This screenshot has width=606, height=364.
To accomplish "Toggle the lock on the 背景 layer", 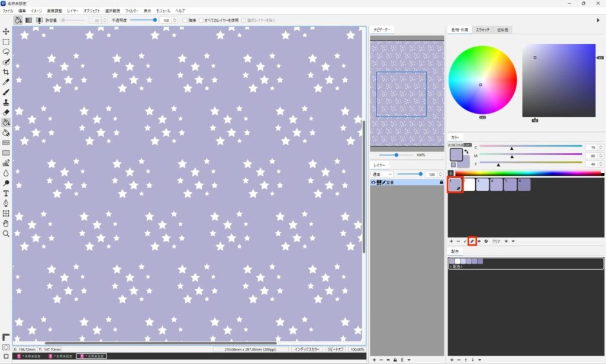I will tap(441, 182).
